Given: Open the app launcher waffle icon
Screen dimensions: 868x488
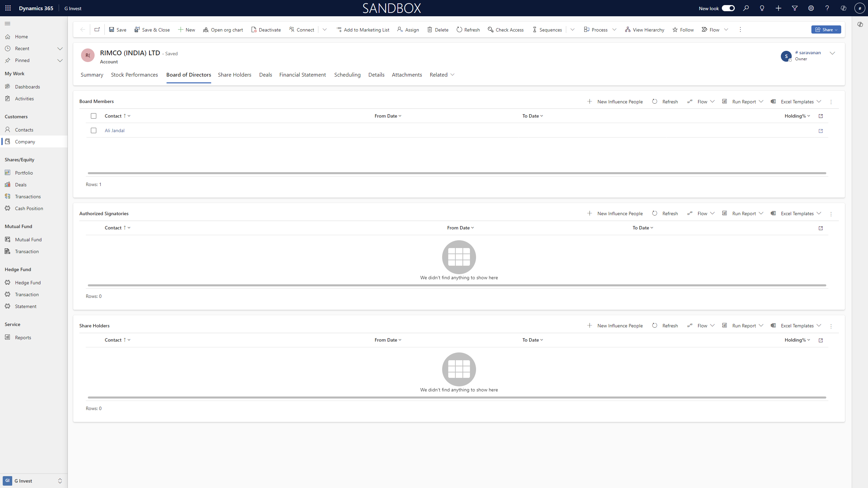Looking at the screenshot, I should point(8,8).
